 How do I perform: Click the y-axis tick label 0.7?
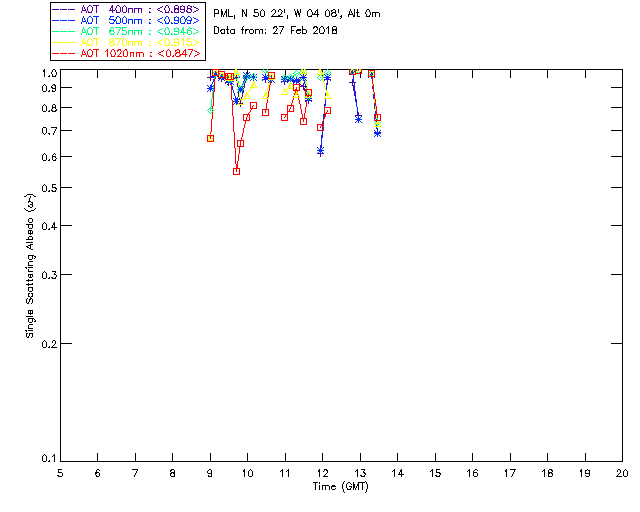(x=49, y=131)
